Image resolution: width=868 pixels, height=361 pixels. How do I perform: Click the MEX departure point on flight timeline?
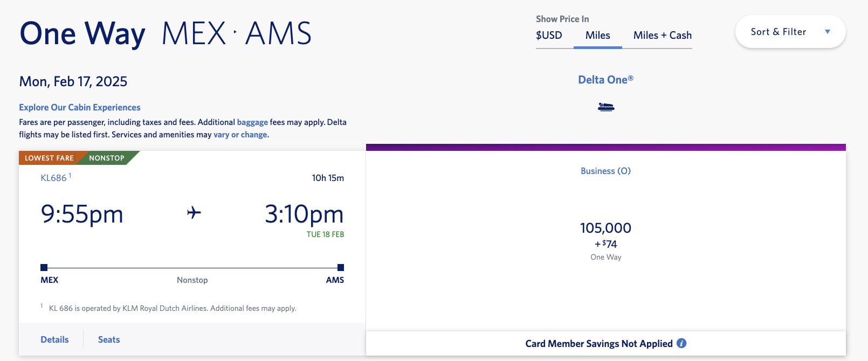tap(44, 266)
